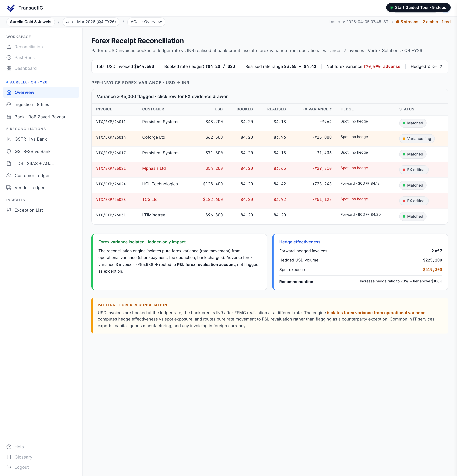Click the 5 streams · 2 amber · 1 red status
457x476 pixels.
(x=423, y=22)
